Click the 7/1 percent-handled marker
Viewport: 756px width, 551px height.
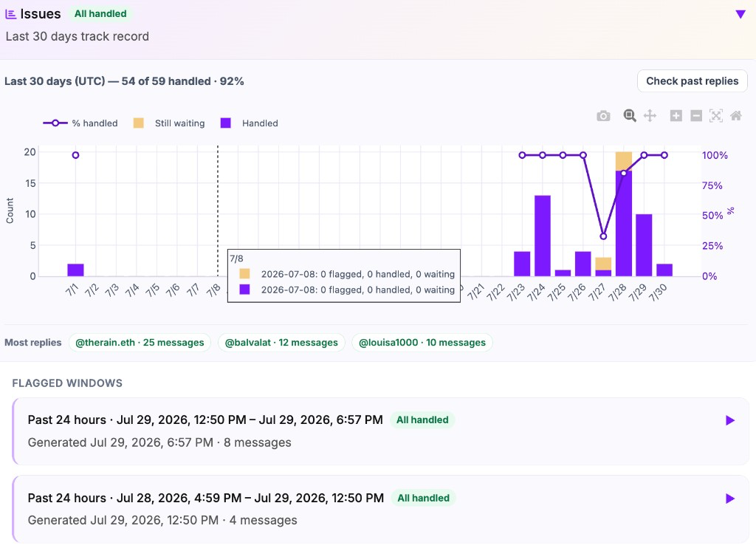[x=76, y=155]
